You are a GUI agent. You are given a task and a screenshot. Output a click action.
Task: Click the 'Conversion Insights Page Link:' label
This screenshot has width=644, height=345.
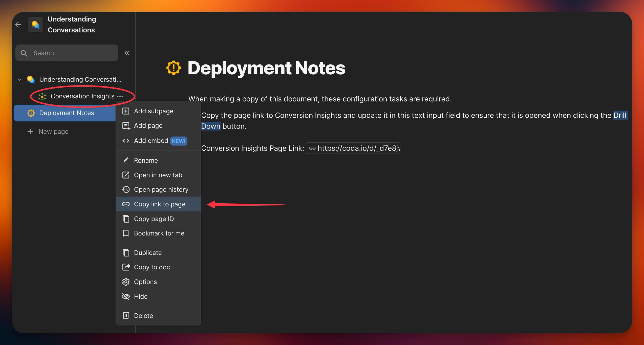coord(252,148)
